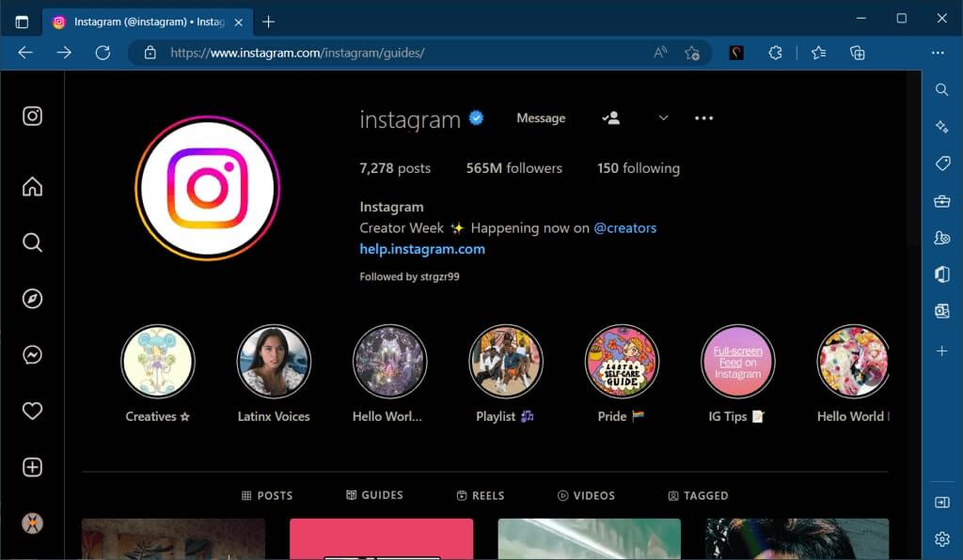The image size is (963, 560).
Task: Open the Pride story highlight
Action: tap(622, 361)
